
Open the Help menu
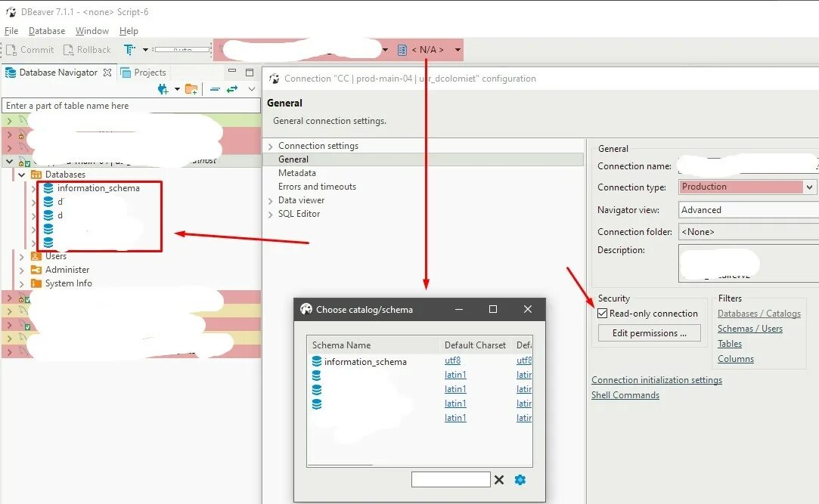(129, 31)
